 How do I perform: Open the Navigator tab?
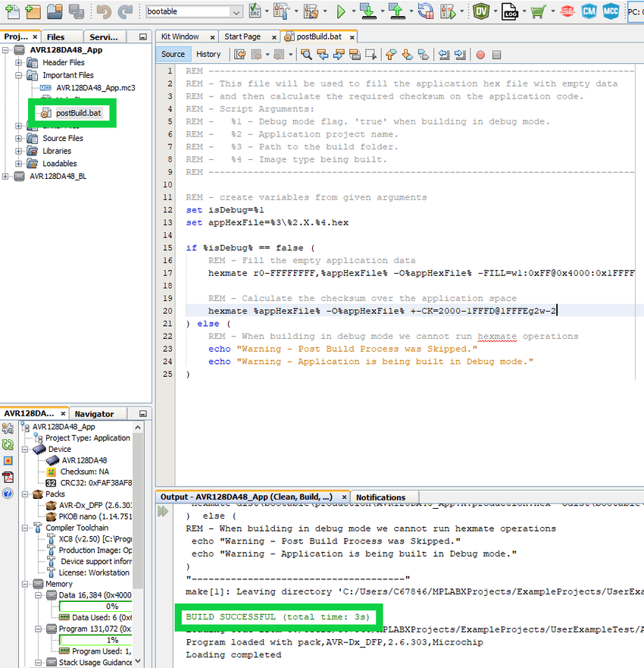94,414
